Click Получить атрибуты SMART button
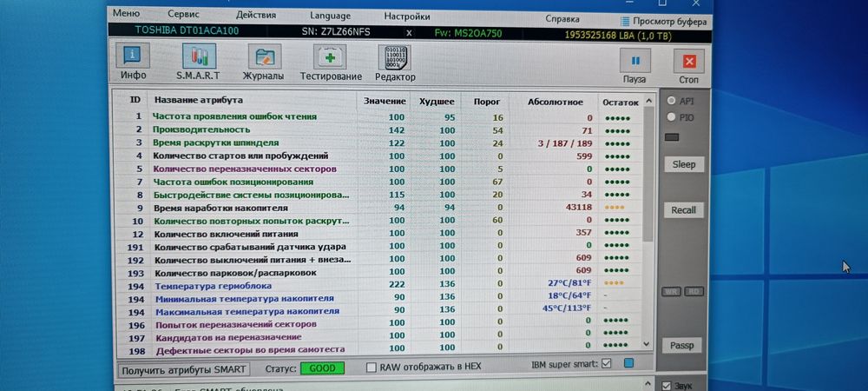The height and width of the screenshot is (391, 868). [x=184, y=369]
